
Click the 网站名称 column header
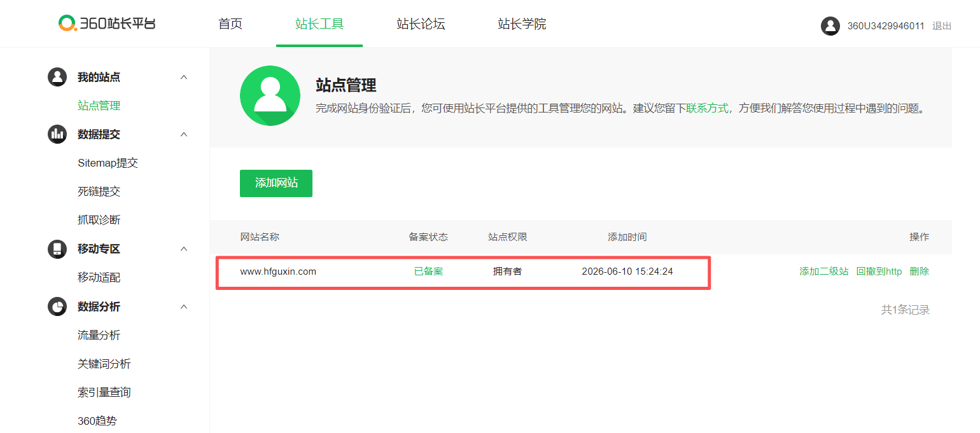pos(260,237)
